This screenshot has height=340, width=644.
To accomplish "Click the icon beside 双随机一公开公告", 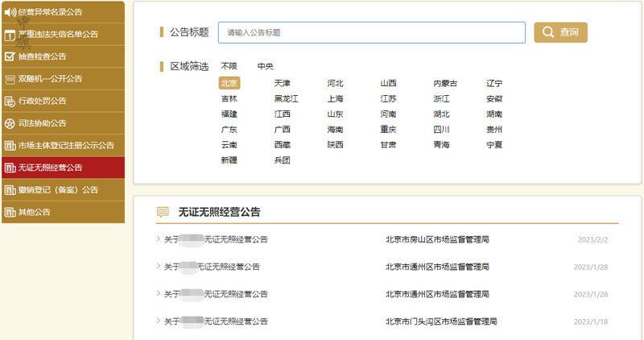I will 10,79.
